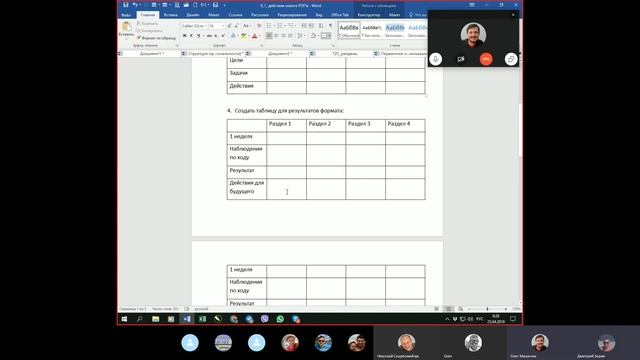Image resolution: width=640 pixels, height=360 pixels.
Task: Select the No Spacing style thumbnail
Action: 371,30
